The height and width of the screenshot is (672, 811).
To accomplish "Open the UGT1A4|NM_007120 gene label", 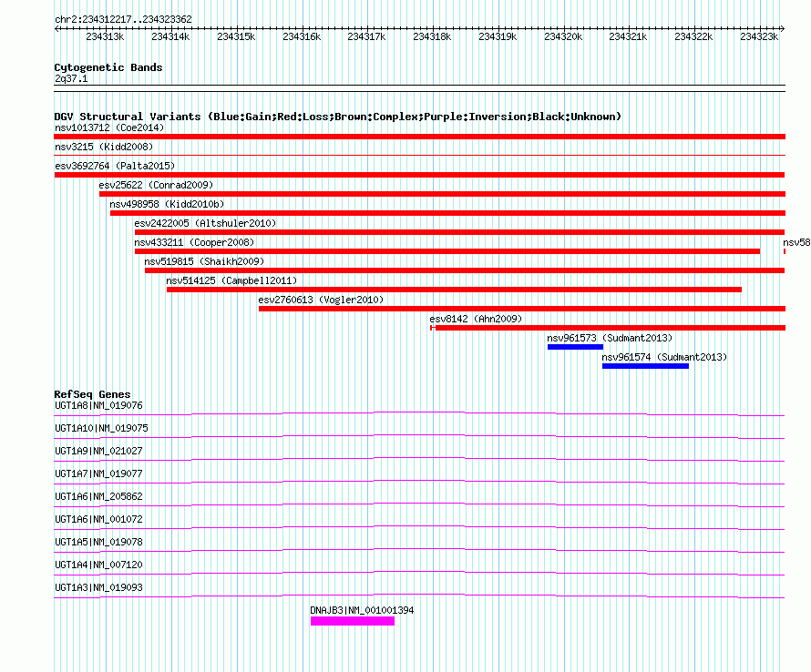I will (x=98, y=565).
